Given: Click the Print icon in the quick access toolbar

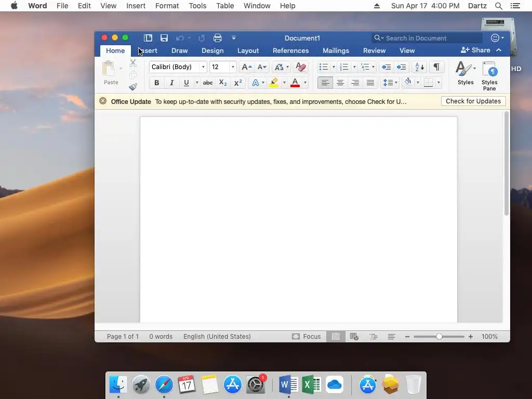Looking at the screenshot, I should 218,38.
